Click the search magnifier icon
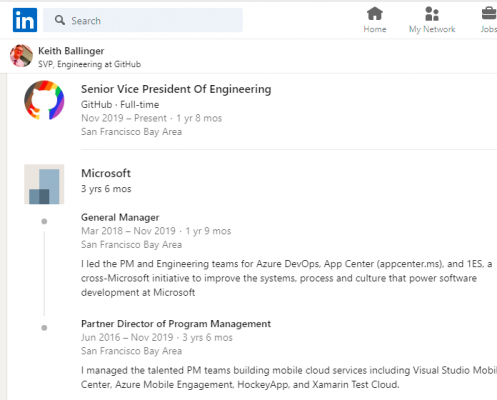This screenshot has width=497, height=400. (x=60, y=20)
